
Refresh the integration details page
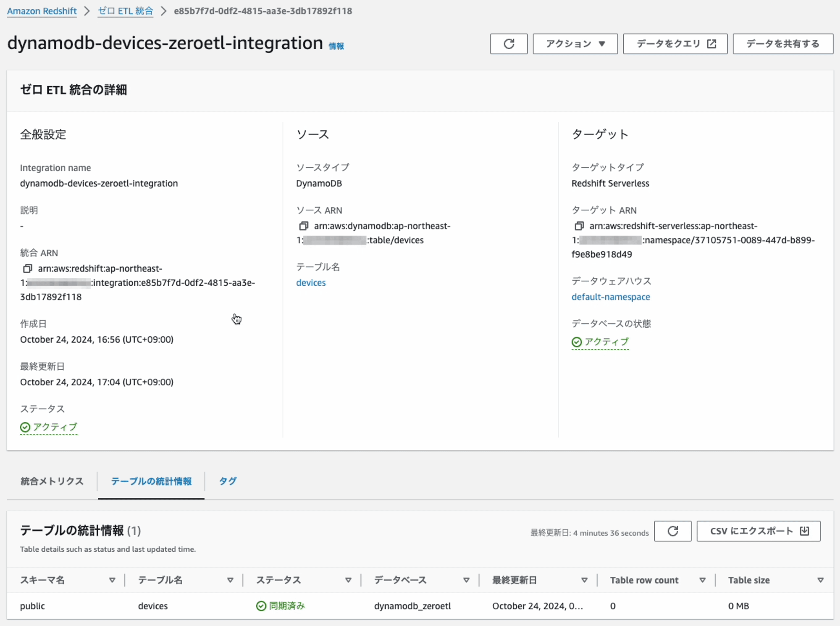click(x=509, y=44)
